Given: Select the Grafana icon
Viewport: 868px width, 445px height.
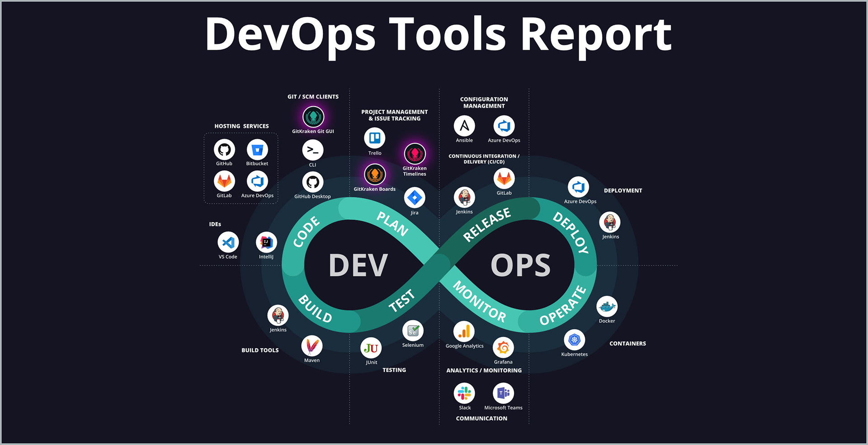Looking at the screenshot, I should (x=503, y=347).
